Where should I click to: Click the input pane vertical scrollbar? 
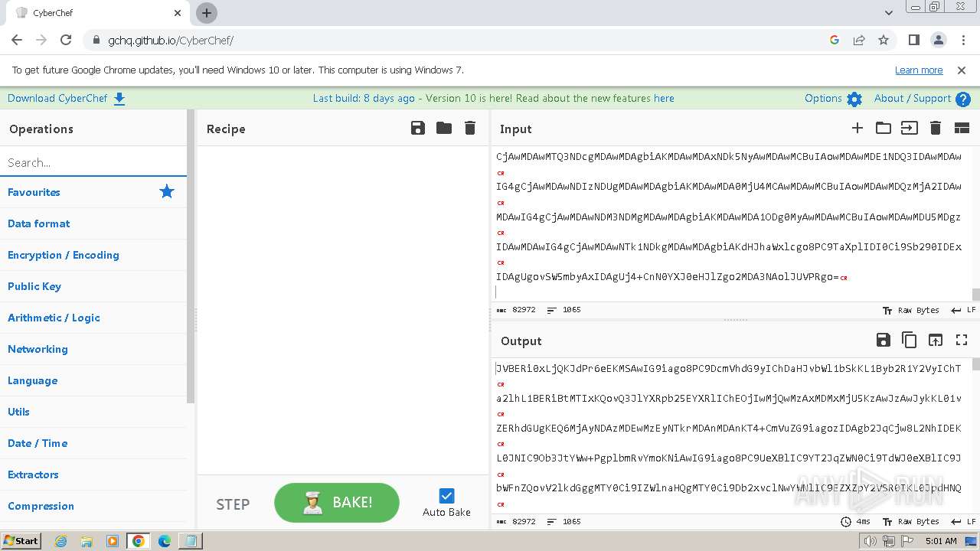click(x=975, y=294)
